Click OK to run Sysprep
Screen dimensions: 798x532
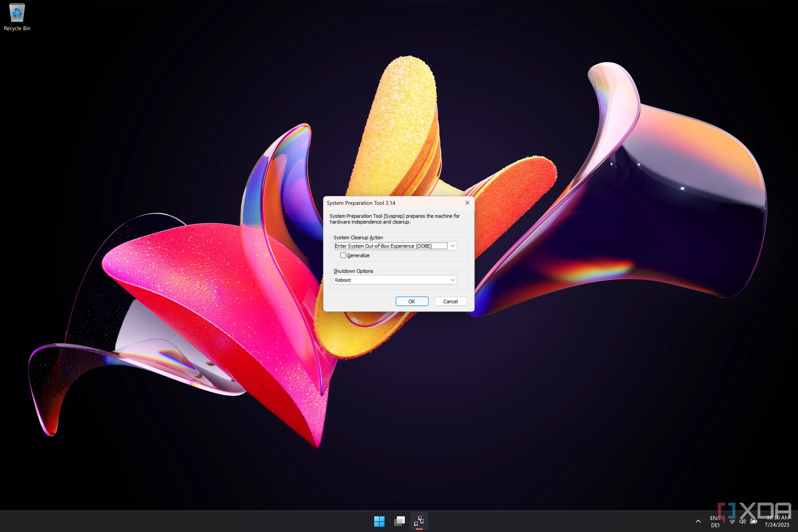[412, 301]
